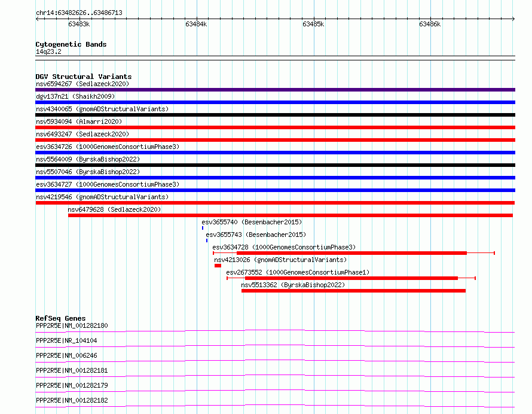
Task: Open PPP2R5E|NM_001282180 transcript label
Action: pyautogui.click(x=72, y=325)
